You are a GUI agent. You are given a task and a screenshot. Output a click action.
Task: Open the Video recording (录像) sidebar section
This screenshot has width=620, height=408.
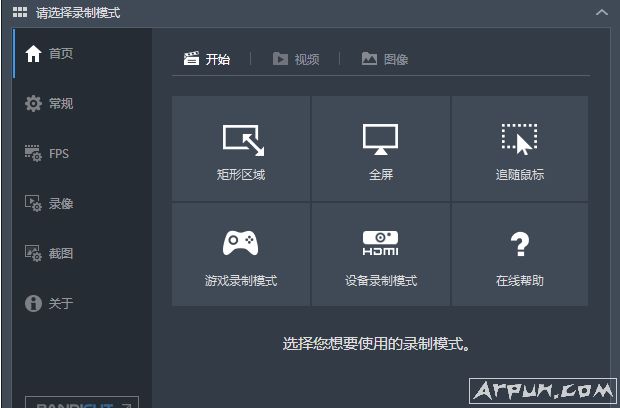click(x=60, y=203)
